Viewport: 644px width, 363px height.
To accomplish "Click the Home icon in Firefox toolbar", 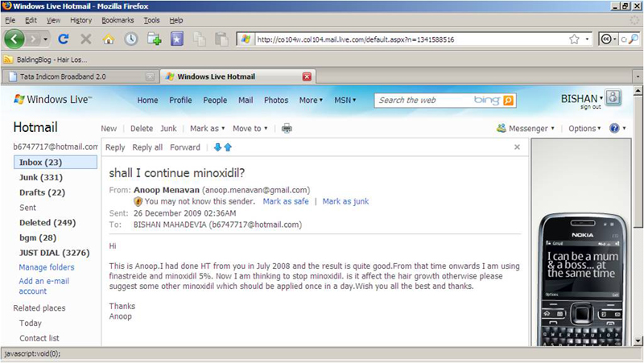I will point(109,38).
